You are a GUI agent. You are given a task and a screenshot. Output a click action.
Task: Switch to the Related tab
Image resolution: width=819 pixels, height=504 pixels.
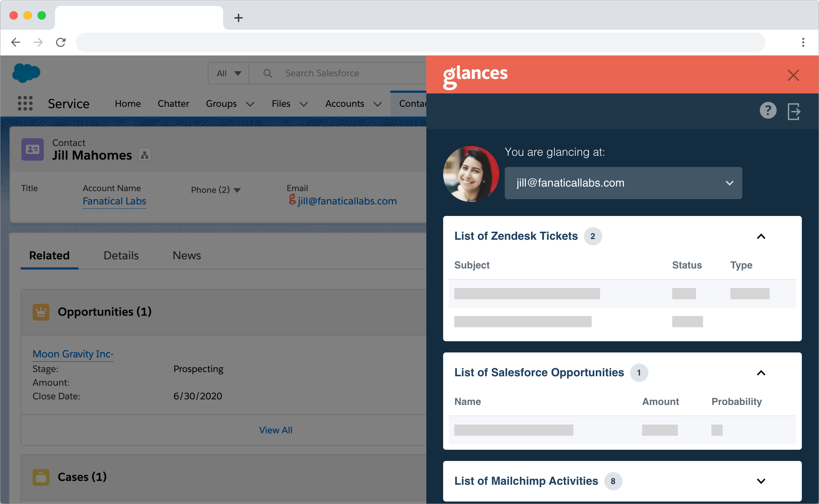[x=49, y=255]
